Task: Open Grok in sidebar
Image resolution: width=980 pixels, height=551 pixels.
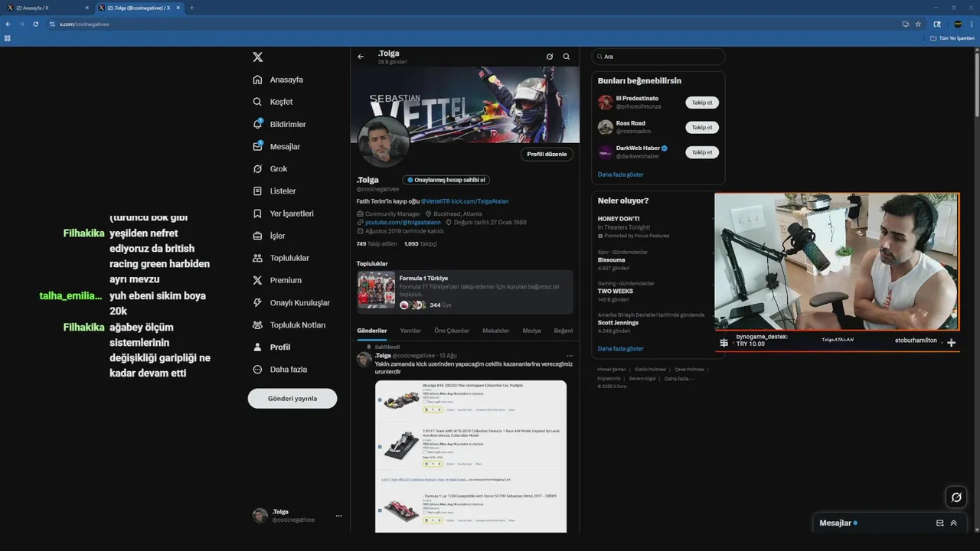Action: (269, 168)
